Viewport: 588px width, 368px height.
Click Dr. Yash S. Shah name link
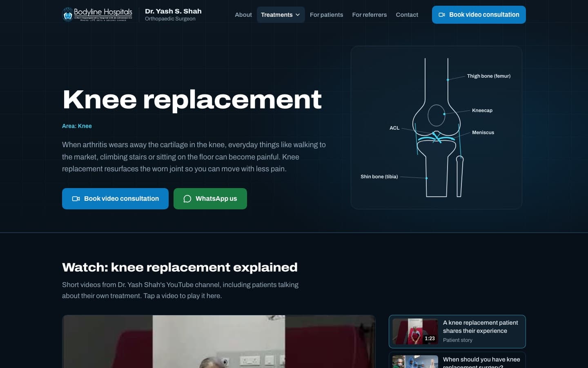pos(173,11)
